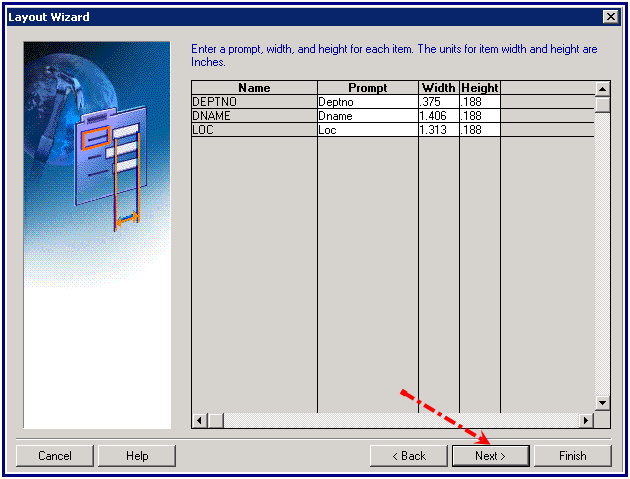
Task: Click the horizontal scrollbar right arrow
Action: 586,420
